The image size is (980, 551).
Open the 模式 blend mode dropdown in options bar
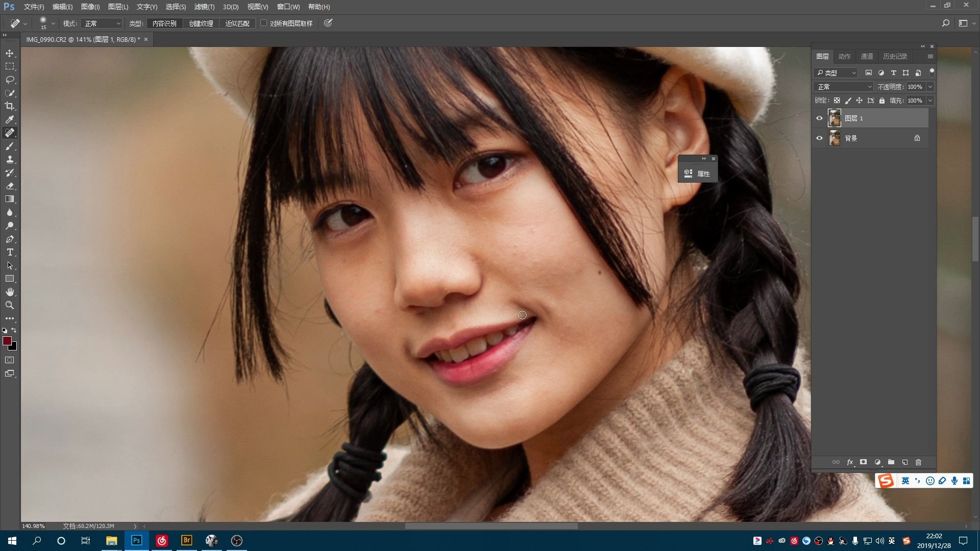tap(102, 23)
